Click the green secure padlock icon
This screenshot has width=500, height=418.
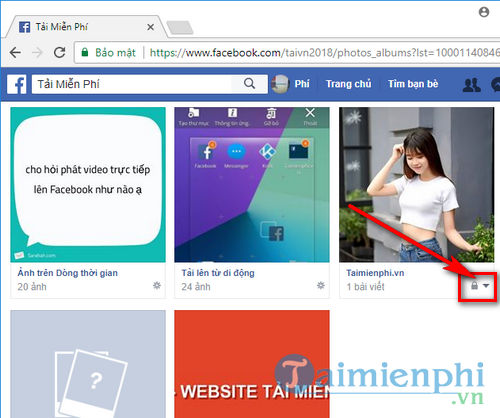pyautogui.click(x=85, y=52)
